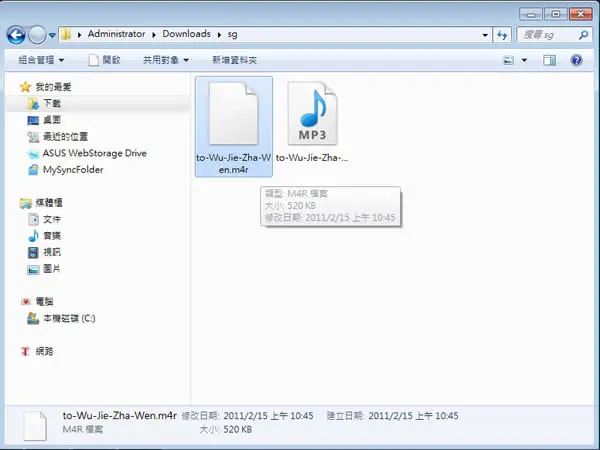This screenshot has height=450, width=600.
Task: Select to-Wu-Jie-Zha-Wen.m4r file icon
Action: point(233,113)
